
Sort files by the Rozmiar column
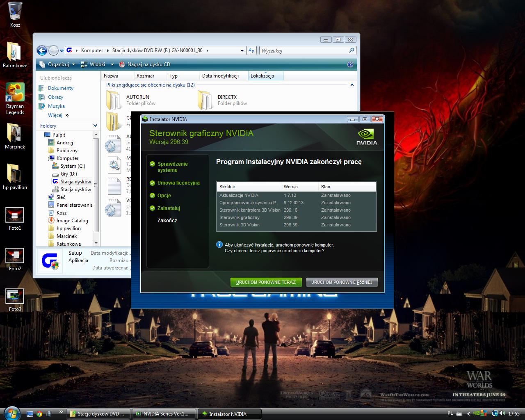click(151, 76)
